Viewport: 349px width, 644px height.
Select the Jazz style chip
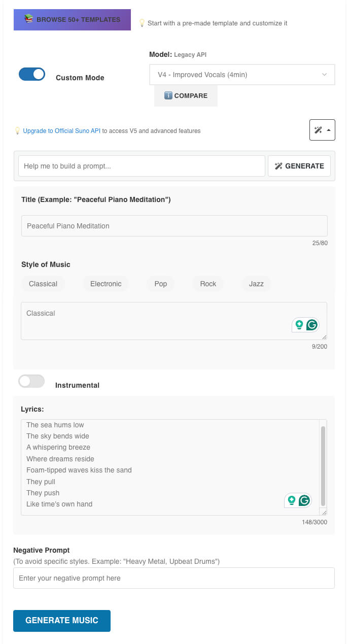(x=256, y=284)
